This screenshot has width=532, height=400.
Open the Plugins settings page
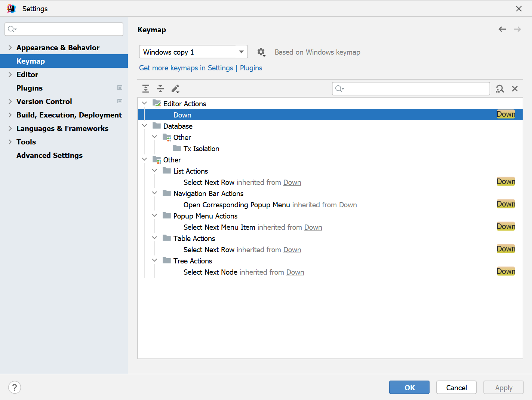[30, 88]
